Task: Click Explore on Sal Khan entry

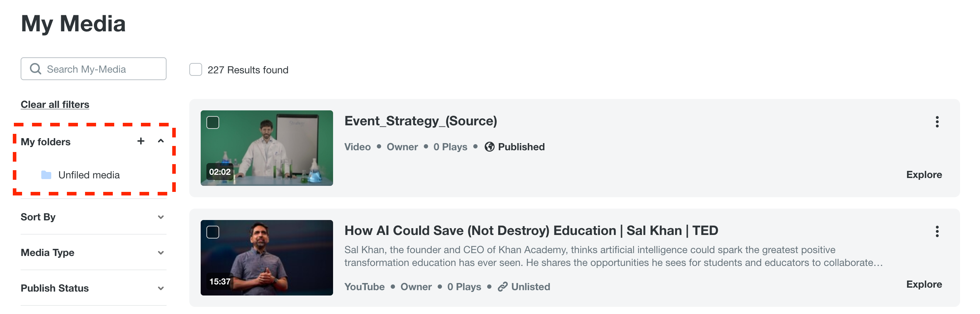Action: point(924,284)
